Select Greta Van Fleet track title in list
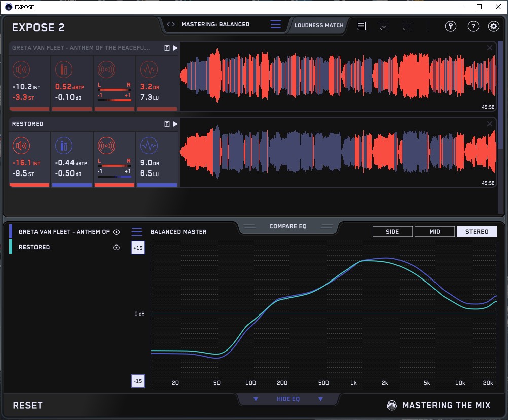 click(81, 48)
